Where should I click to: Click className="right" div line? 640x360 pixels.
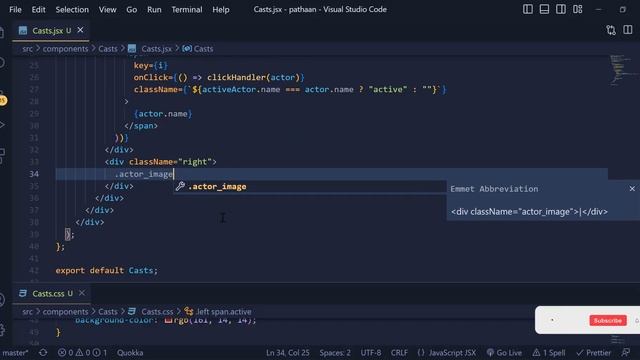click(x=160, y=162)
